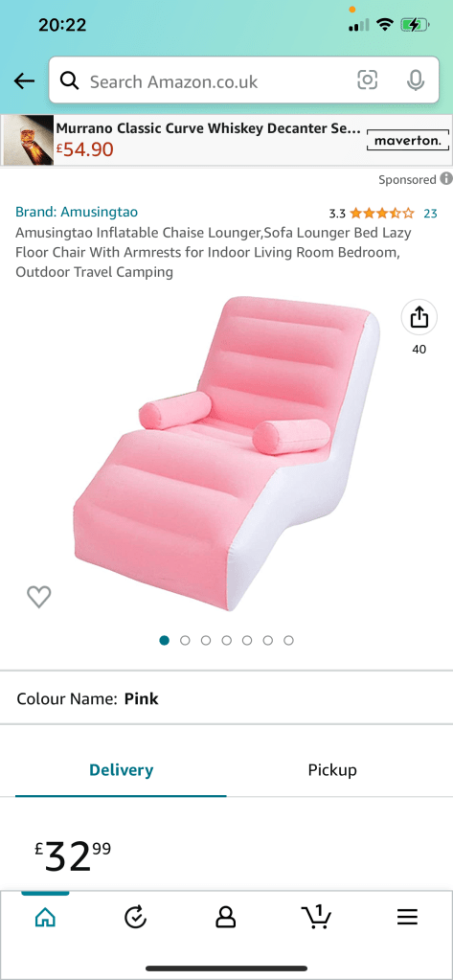Open the account profile icon
The image size is (453, 980).
226,917
